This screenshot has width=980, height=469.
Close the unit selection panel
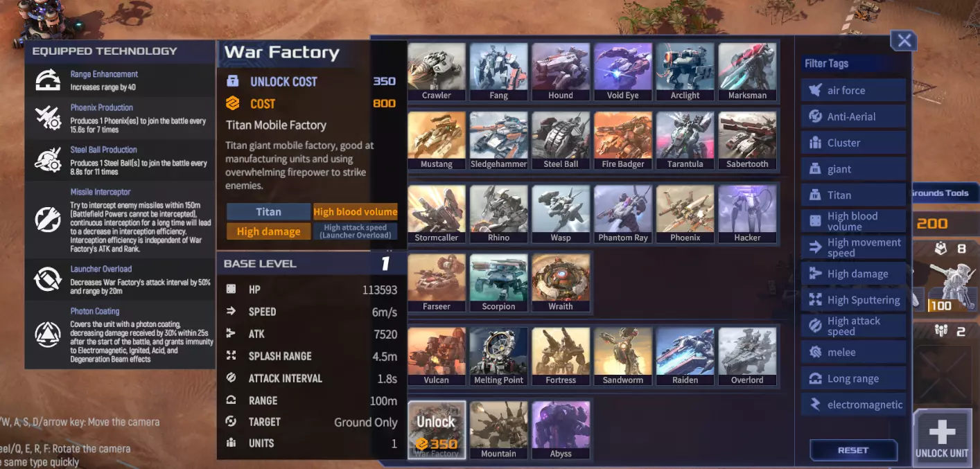tap(904, 41)
